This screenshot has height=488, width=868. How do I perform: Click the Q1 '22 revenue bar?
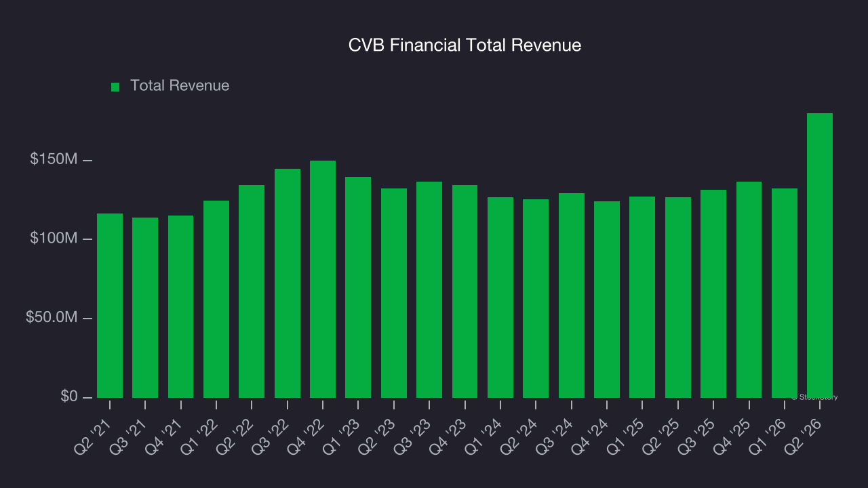point(216,299)
